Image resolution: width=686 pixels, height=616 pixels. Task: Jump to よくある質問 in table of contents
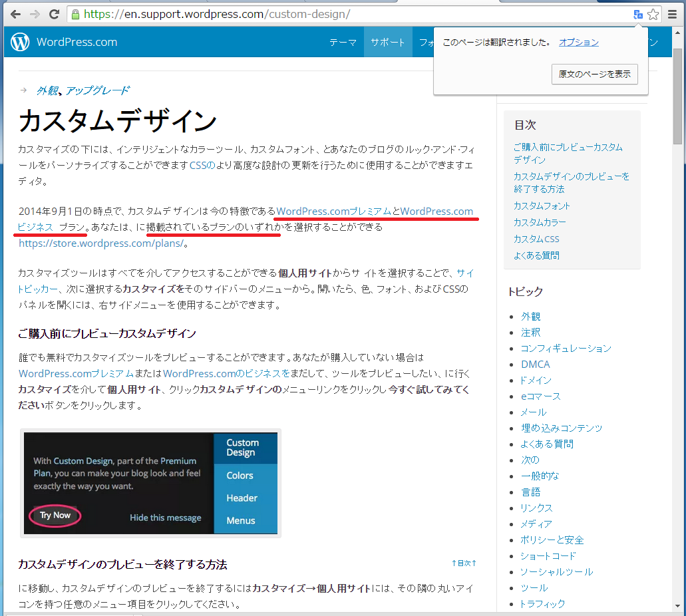pos(536,255)
